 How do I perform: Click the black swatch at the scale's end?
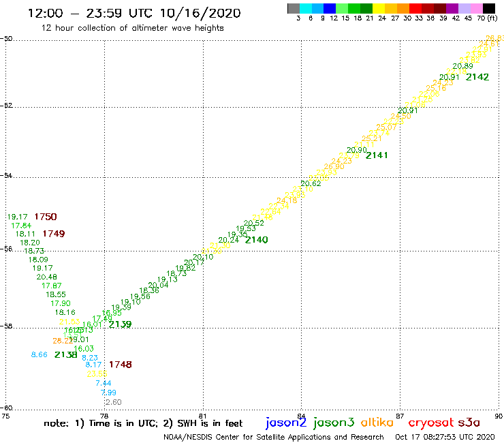[x=488, y=8]
